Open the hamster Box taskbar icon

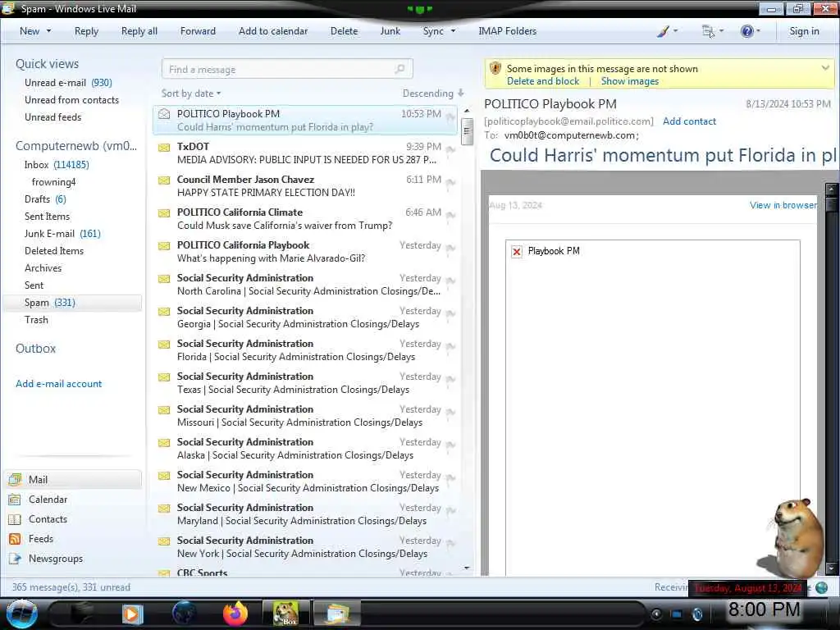pos(285,614)
